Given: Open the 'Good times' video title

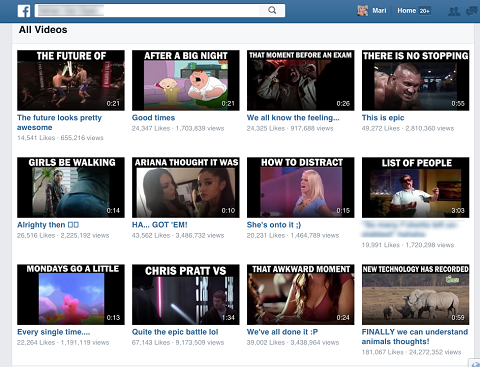Looking at the screenshot, I should [153, 118].
